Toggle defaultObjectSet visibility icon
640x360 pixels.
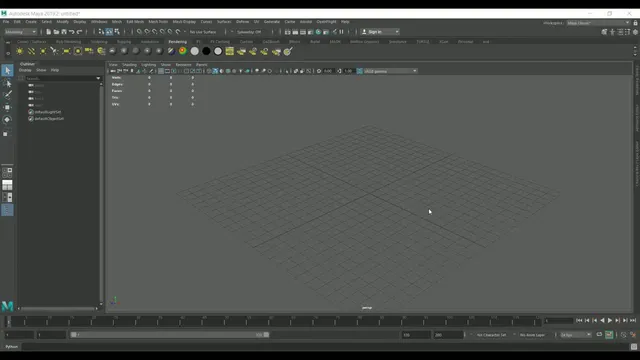[31, 119]
